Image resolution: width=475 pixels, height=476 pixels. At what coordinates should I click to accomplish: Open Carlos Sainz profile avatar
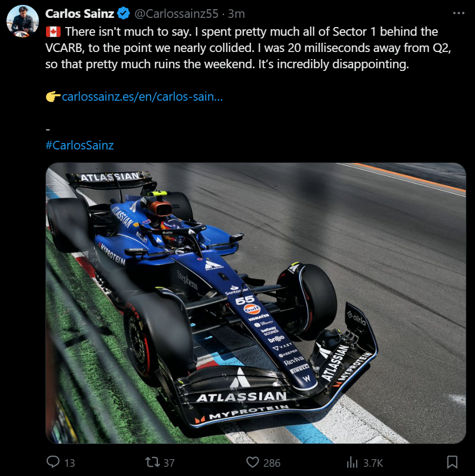(x=23, y=21)
